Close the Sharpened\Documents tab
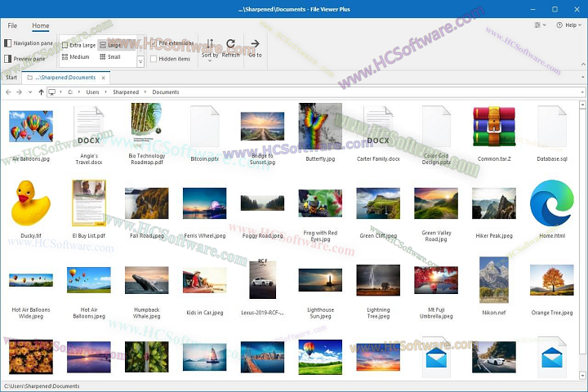This screenshot has width=588, height=392. pyautogui.click(x=103, y=78)
